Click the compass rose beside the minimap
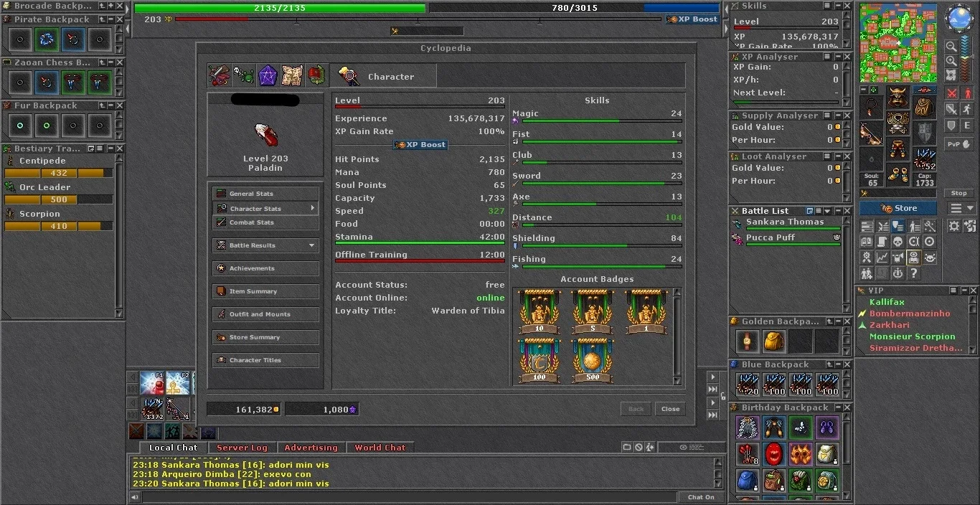The width and height of the screenshot is (980, 505). pos(959,19)
